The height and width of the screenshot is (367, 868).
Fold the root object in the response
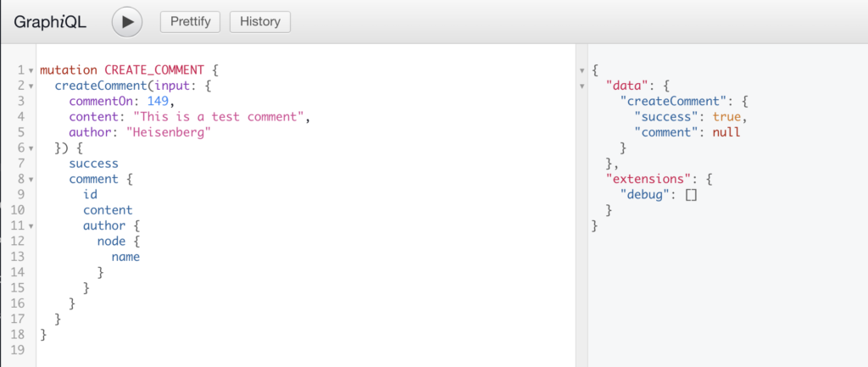[x=581, y=70]
